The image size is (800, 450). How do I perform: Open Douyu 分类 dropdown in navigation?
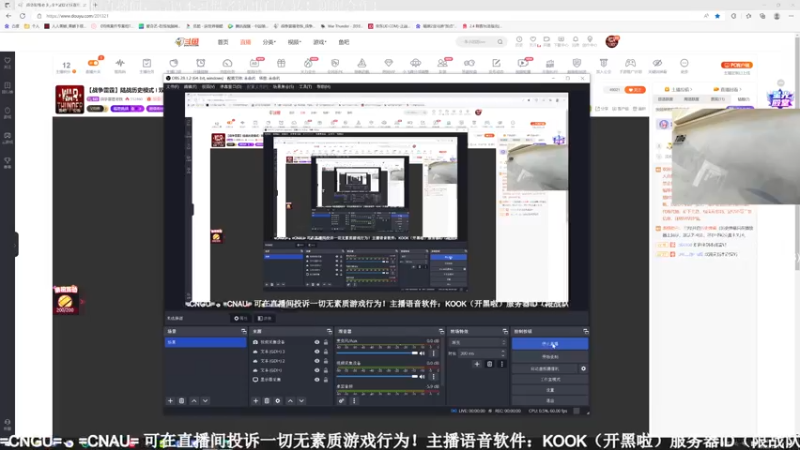[x=269, y=42]
